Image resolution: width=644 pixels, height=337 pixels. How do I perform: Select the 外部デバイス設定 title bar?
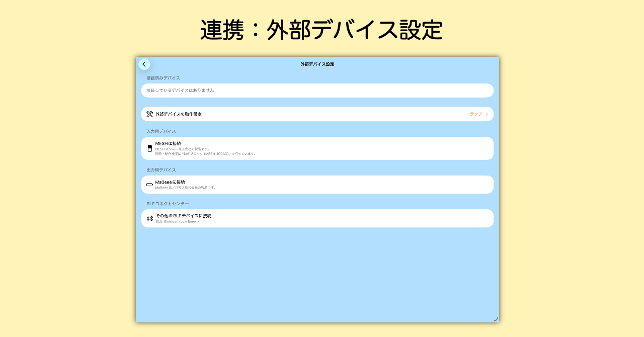pos(317,64)
